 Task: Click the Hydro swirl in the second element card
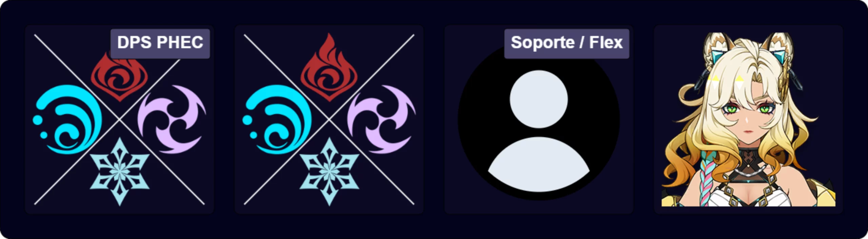pos(277,119)
